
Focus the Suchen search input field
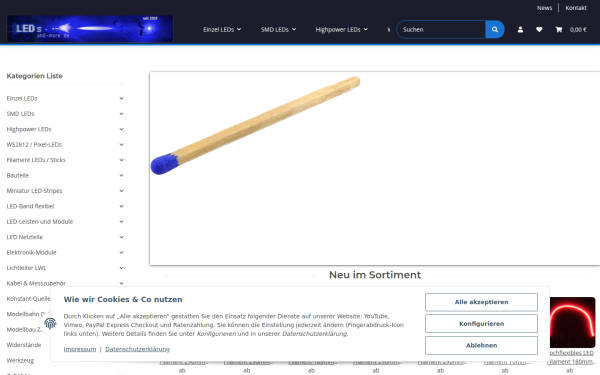(441, 29)
